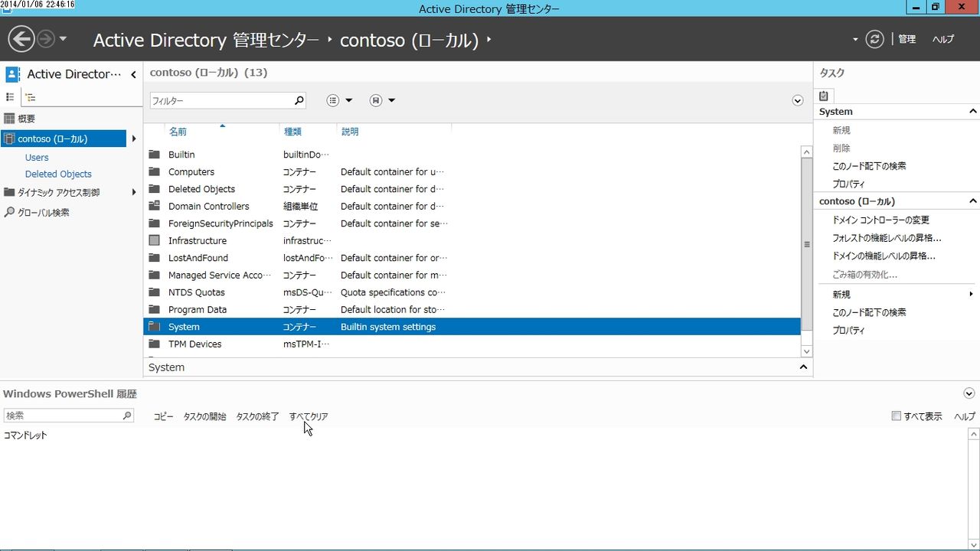The width and height of the screenshot is (980, 551).
Task: Enable the すべて表示 checkbox
Action: pos(896,416)
